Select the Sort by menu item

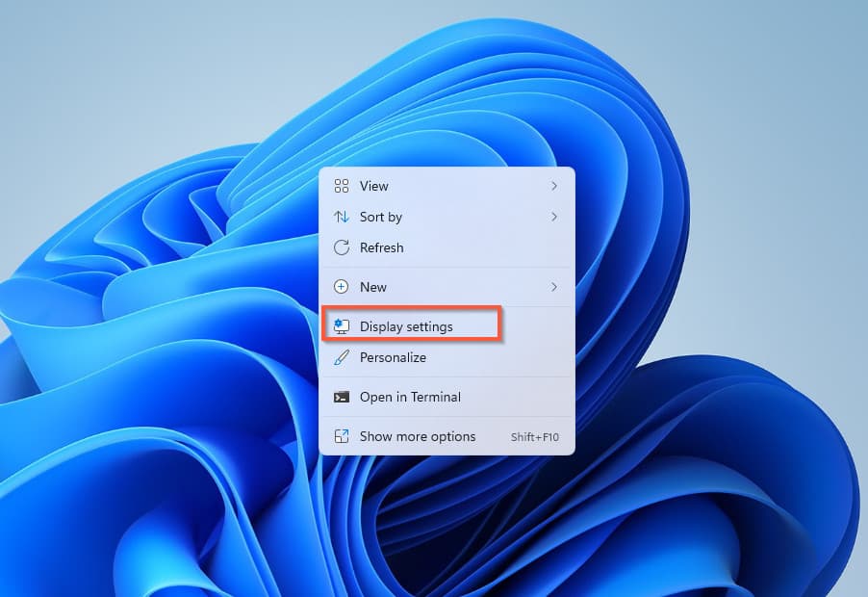(x=380, y=217)
